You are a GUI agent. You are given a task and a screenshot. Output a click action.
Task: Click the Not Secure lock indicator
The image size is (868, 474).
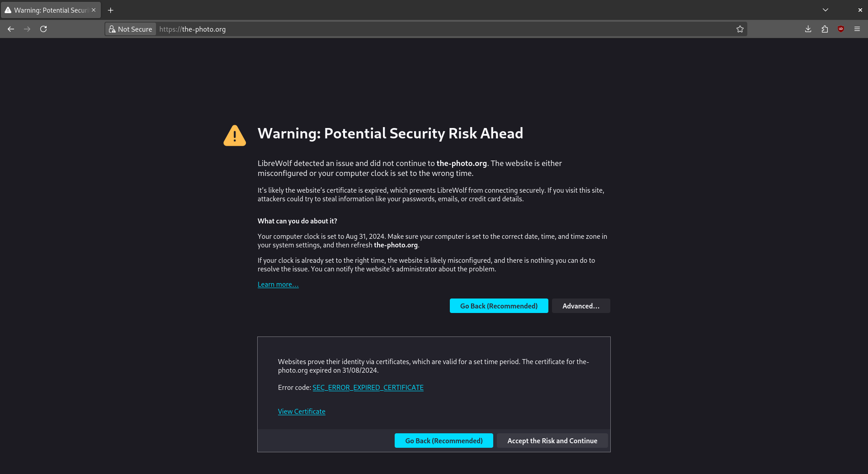pos(131,29)
